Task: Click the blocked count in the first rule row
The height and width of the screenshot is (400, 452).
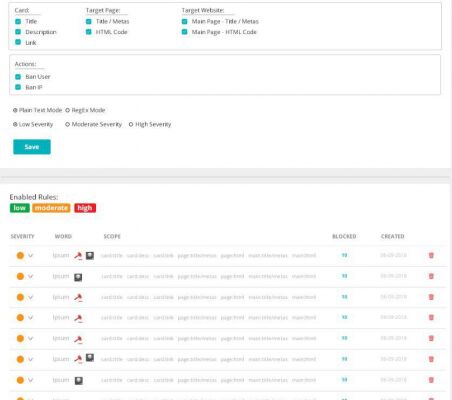Action: coord(345,255)
